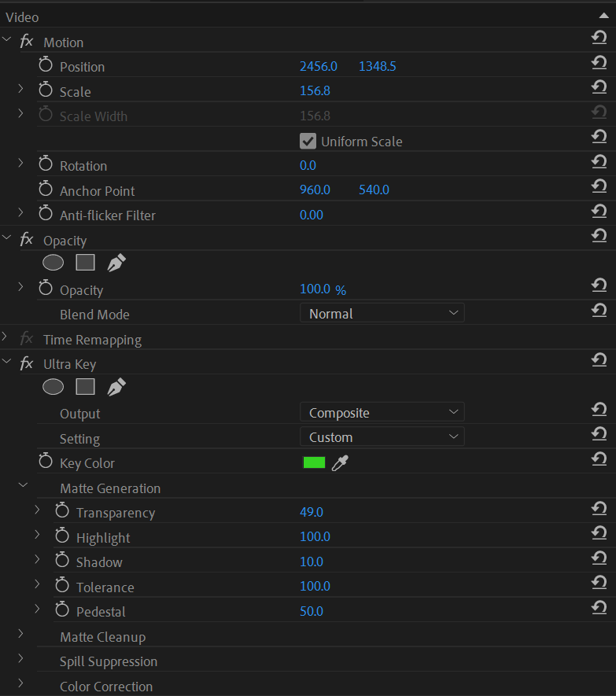The image size is (616, 696).
Task: Open the Output Composite dropdown
Action: pos(382,413)
